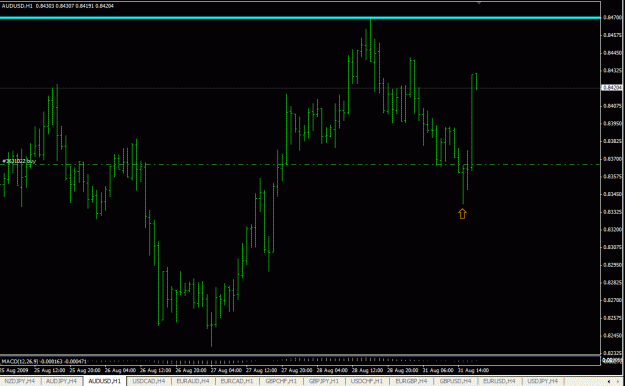Click the 0.84450 price scale label
This screenshot has width=625, height=386.
(x=612, y=53)
